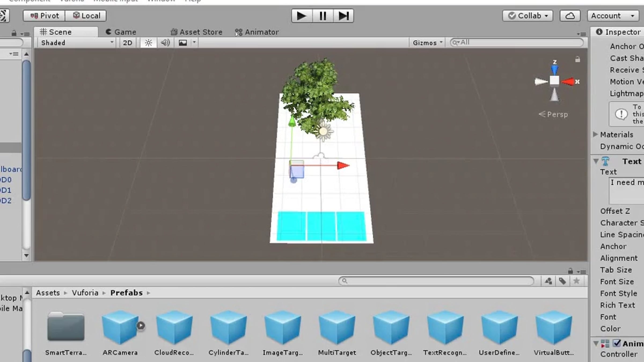Toggle scene lighting sun icon
This screenshot has width=644, height=362.
(x=148, y=43)
